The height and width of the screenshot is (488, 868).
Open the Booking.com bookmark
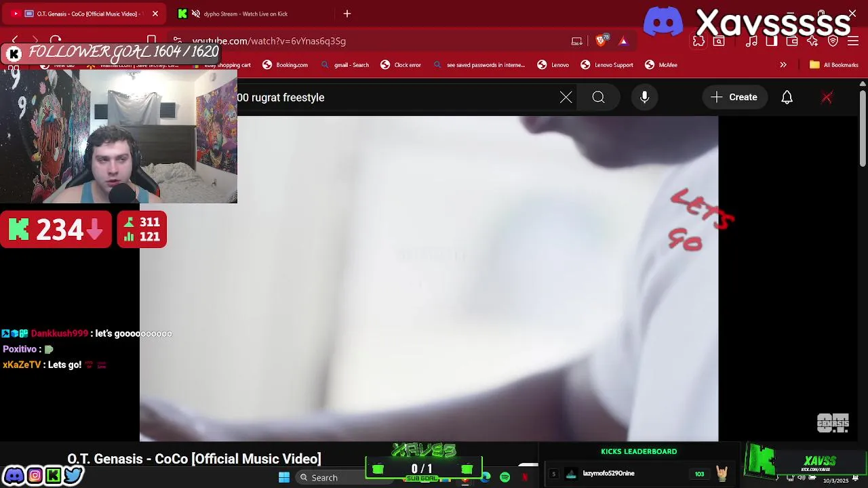(285, 65)
